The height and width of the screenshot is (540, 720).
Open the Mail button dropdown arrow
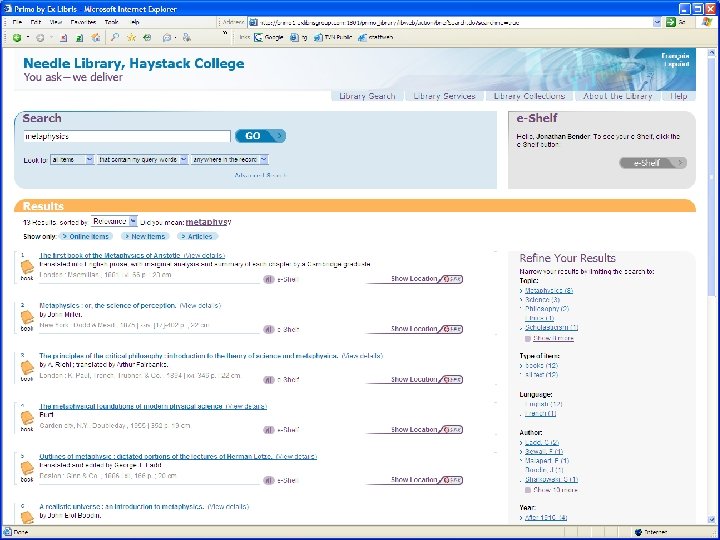tap(175, 38)
